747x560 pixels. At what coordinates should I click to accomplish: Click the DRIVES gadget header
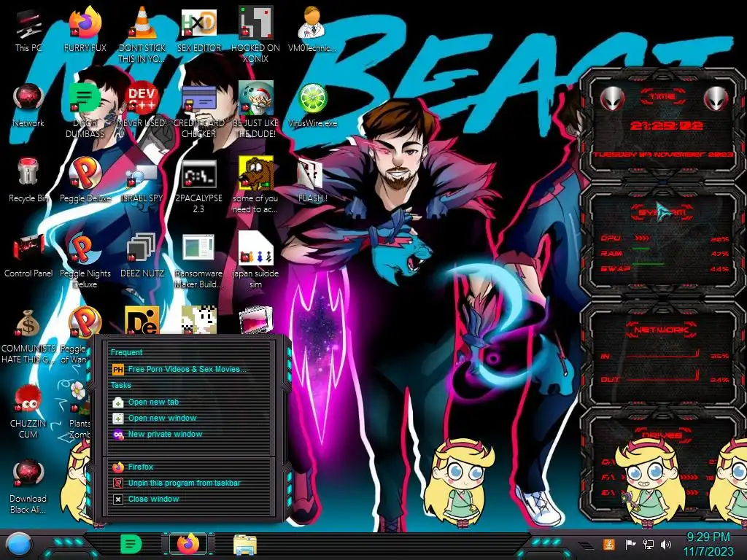pyautogui.click(x=661, y=435)
